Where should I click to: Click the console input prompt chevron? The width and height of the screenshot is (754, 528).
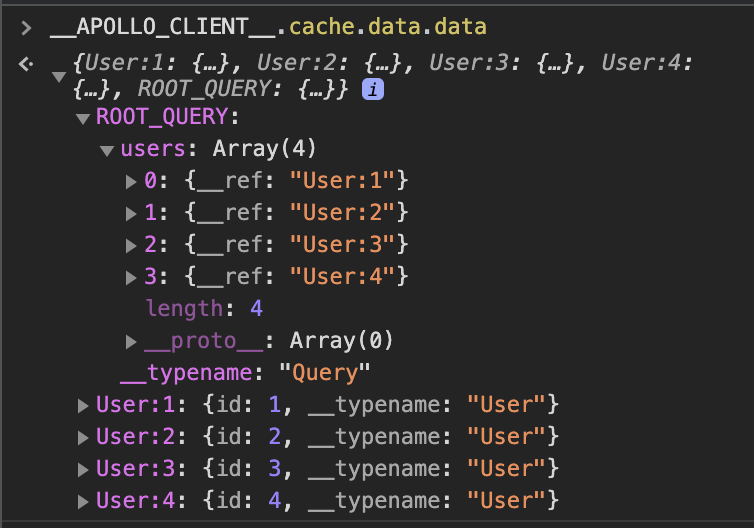coord(26,27)
